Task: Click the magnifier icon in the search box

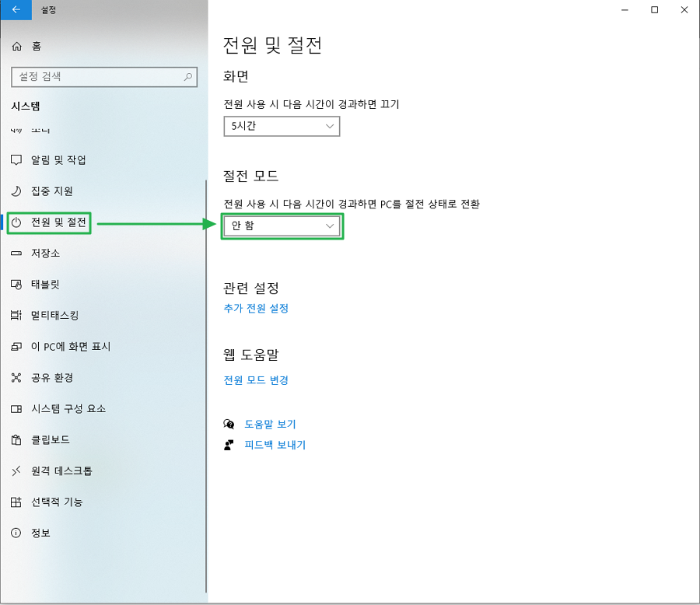Action: [188, 77]
